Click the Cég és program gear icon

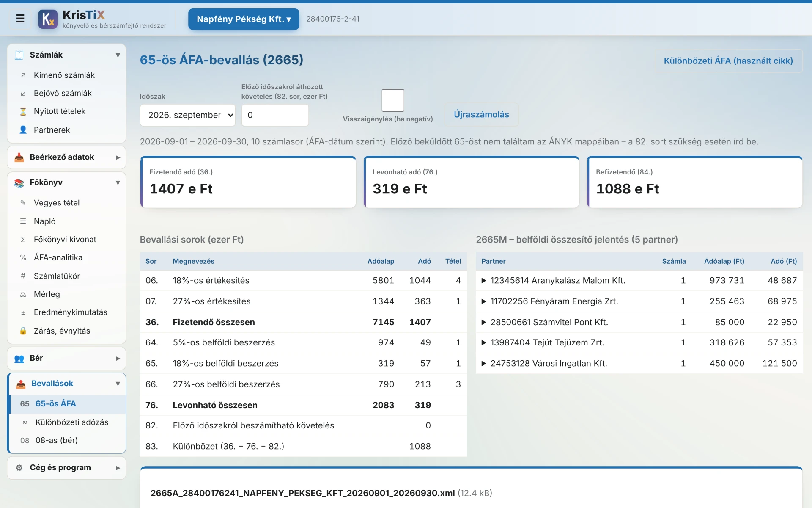[x=19, y=468]
